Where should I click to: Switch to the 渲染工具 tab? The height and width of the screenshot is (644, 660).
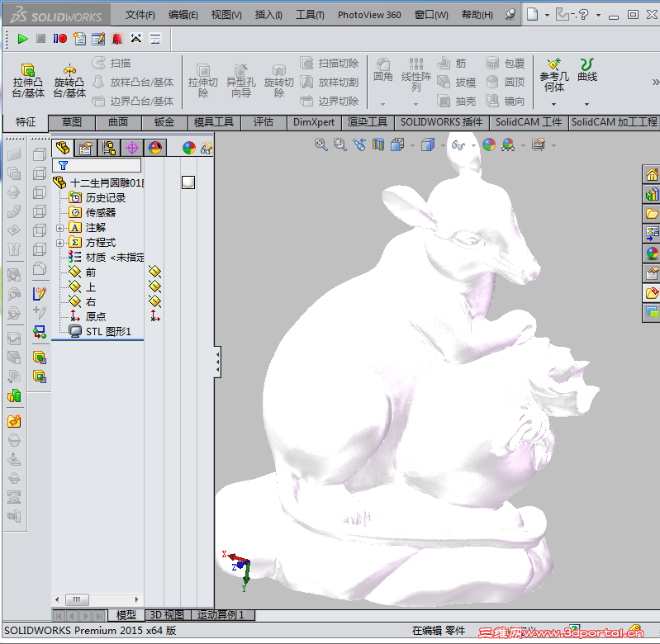click(368, 122)
